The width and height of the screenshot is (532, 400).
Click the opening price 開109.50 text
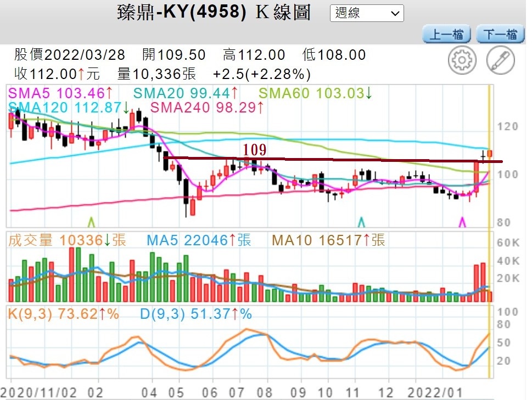click(174, 55)
